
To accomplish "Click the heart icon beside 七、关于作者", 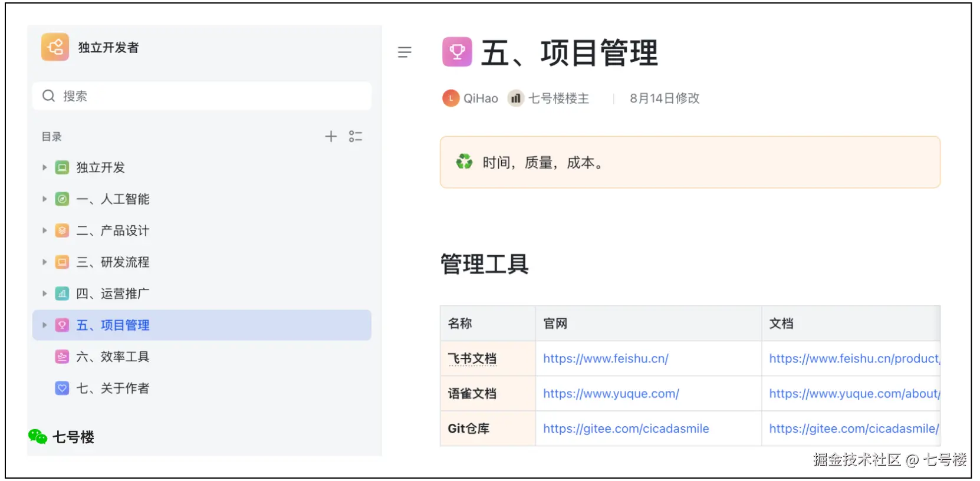I will pyautogui.click(x=62, y=388).
